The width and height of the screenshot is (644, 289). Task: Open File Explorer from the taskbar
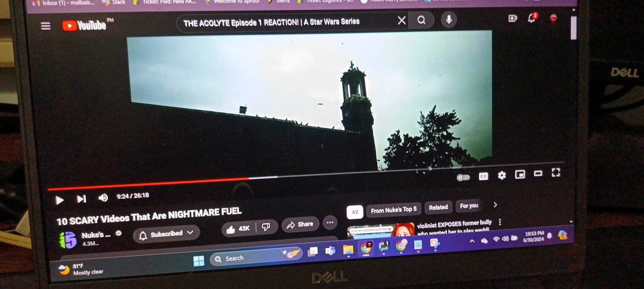pos(348,249)
